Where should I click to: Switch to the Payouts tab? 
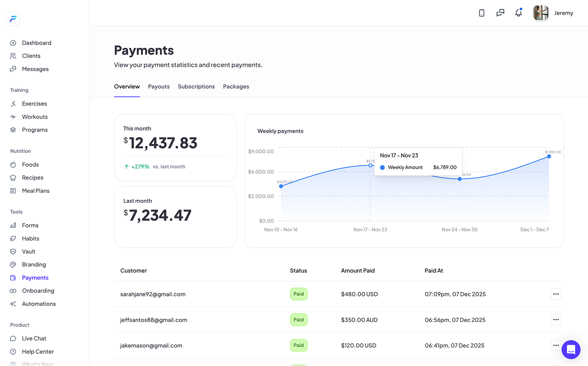coord(159,86)
